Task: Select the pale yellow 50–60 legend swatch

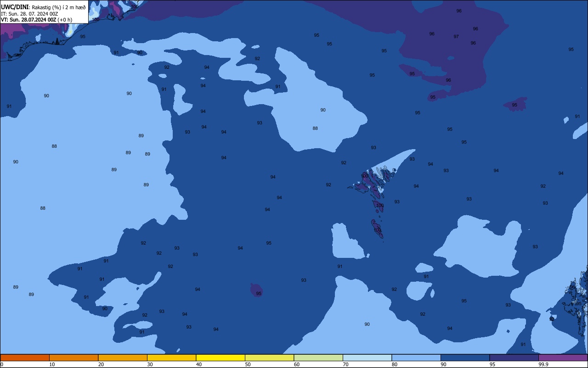Action: [x=269, y=357]
